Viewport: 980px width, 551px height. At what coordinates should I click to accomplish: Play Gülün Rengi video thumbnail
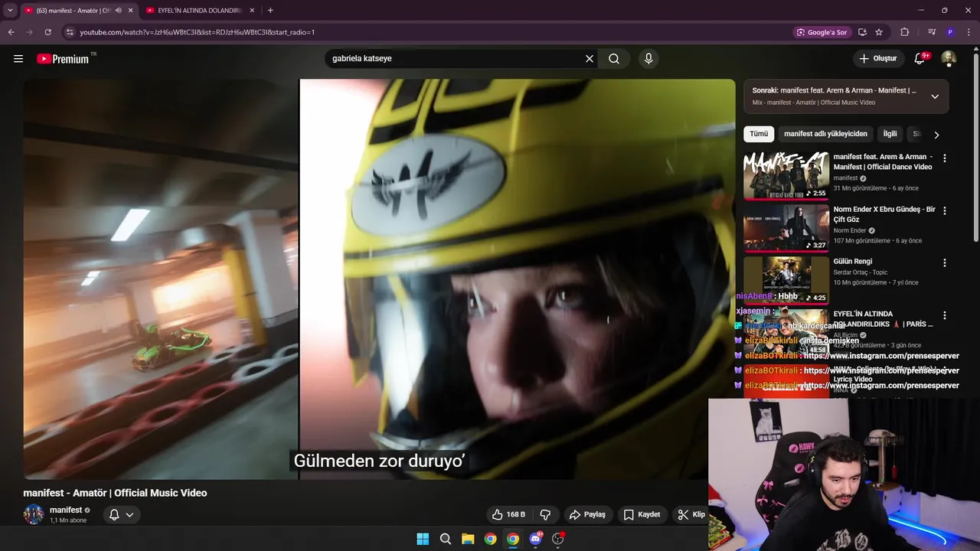[786, 279]
